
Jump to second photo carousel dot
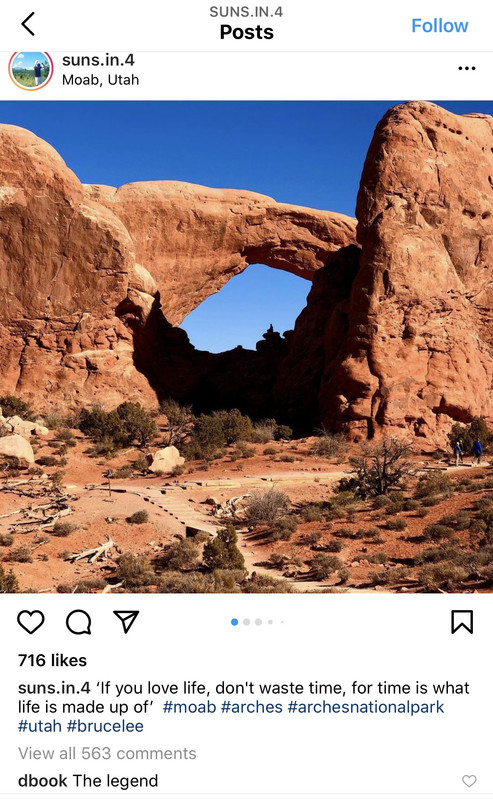point(246,622)
